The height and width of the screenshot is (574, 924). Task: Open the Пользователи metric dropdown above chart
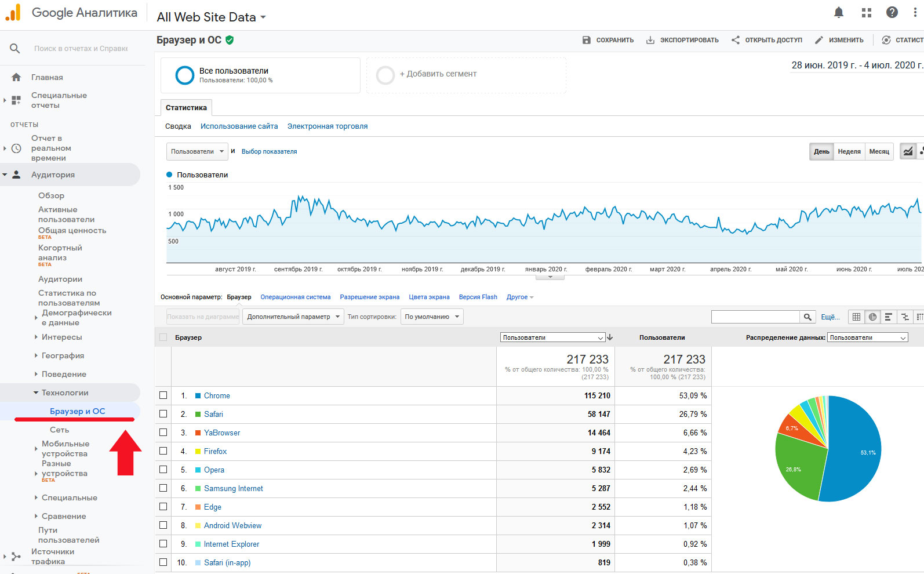(x=197, y=151)
